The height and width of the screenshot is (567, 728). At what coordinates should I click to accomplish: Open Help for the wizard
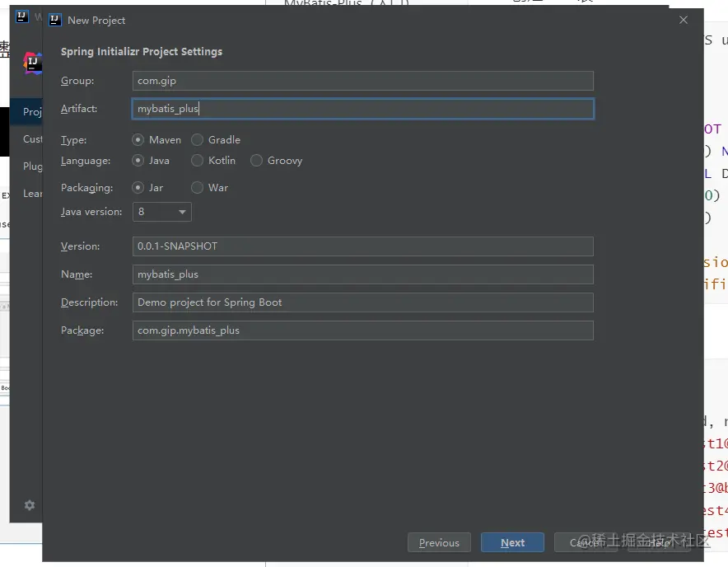659,542
